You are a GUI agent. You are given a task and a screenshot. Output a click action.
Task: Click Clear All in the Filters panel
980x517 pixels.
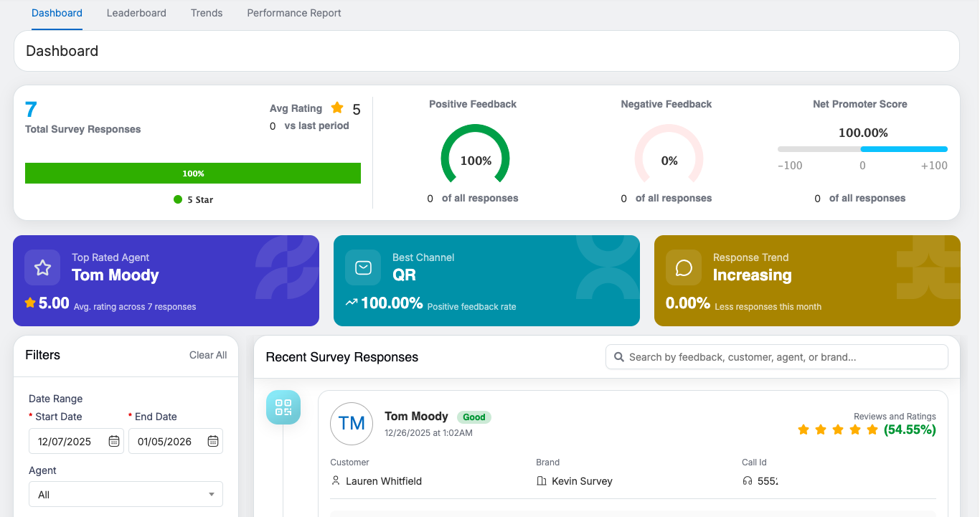[208, 355]
